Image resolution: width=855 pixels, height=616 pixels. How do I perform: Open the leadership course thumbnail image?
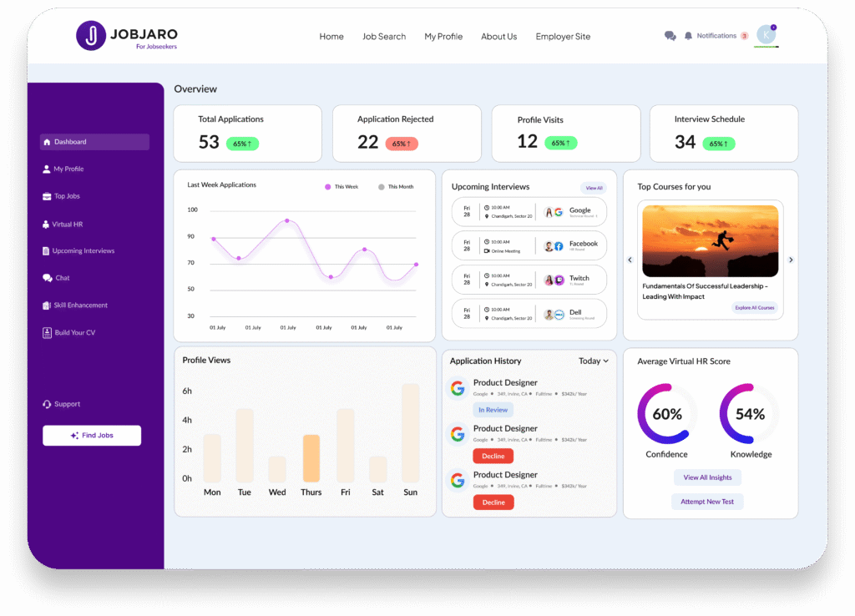pyautogui.click(x=710, y=241)
